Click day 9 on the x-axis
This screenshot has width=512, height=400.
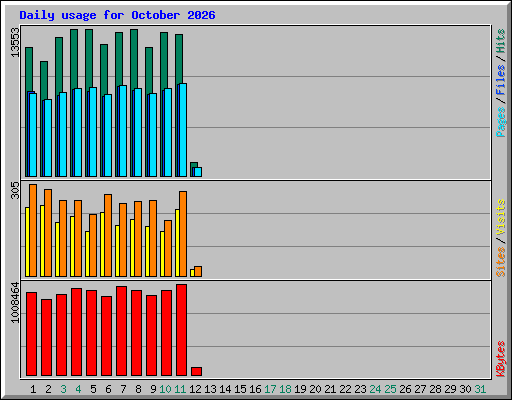tap(153, 389)
